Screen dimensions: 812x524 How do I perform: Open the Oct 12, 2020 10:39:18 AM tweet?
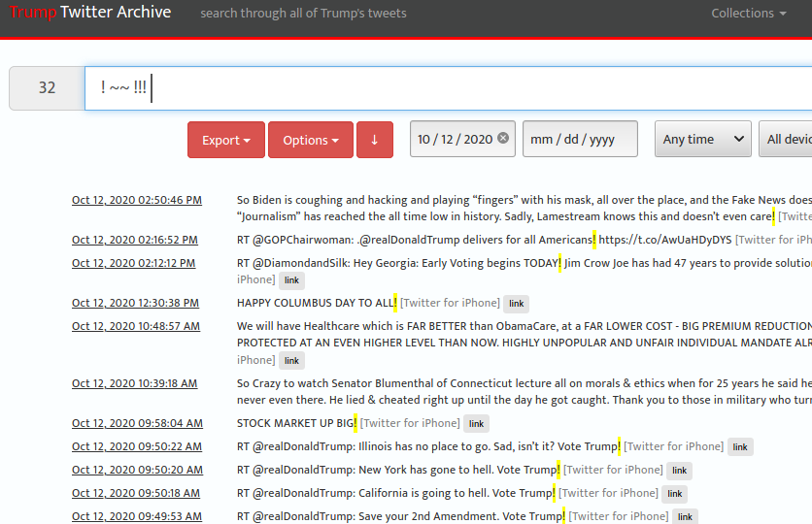[x=135, y=384]
